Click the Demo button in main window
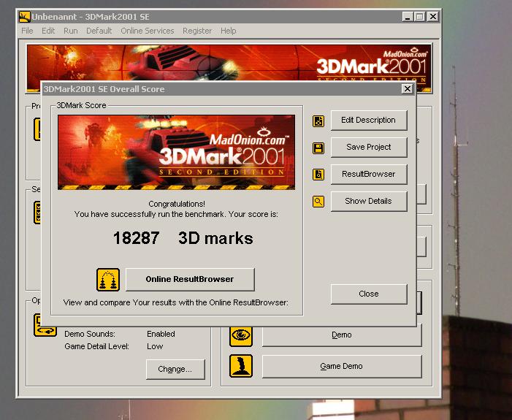The height and width of the screenshot is (420, 512). tap(342, 335)
